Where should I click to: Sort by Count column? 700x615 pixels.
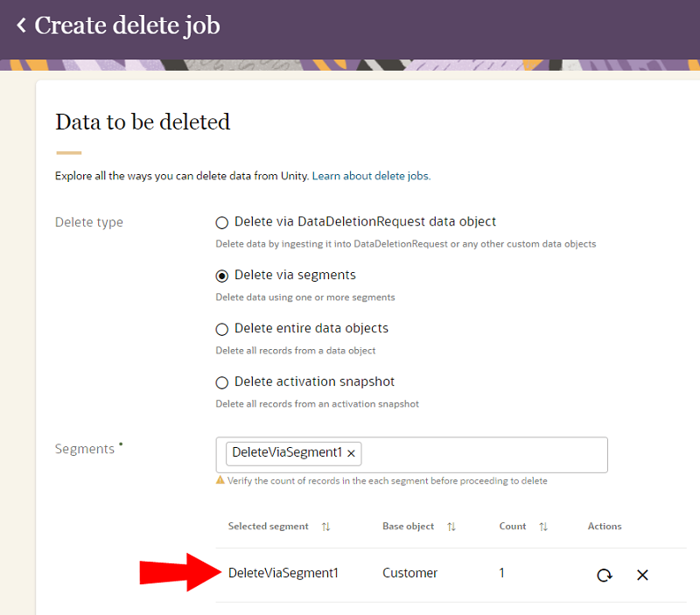pos(542,527)
